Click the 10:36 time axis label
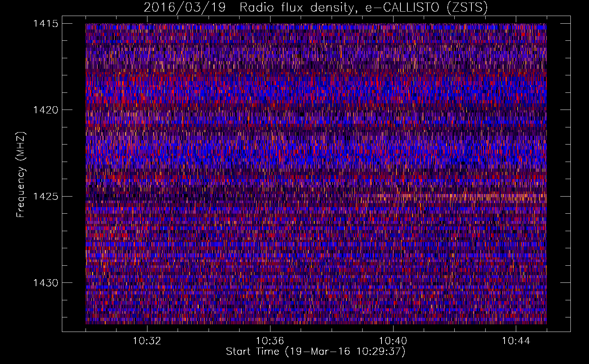This screenshot has height=364, width=589. pyautogui.click(x=270, y=341)
